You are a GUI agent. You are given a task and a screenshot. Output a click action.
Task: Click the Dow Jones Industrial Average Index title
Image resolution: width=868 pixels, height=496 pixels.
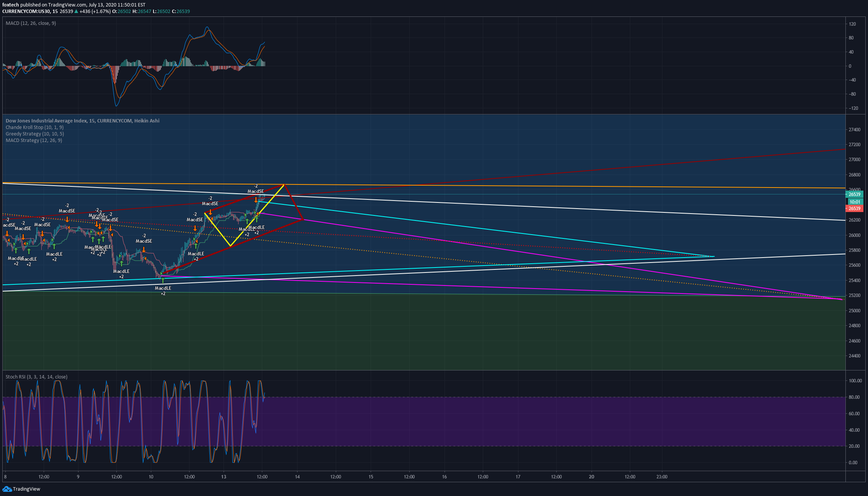(46, 121)
